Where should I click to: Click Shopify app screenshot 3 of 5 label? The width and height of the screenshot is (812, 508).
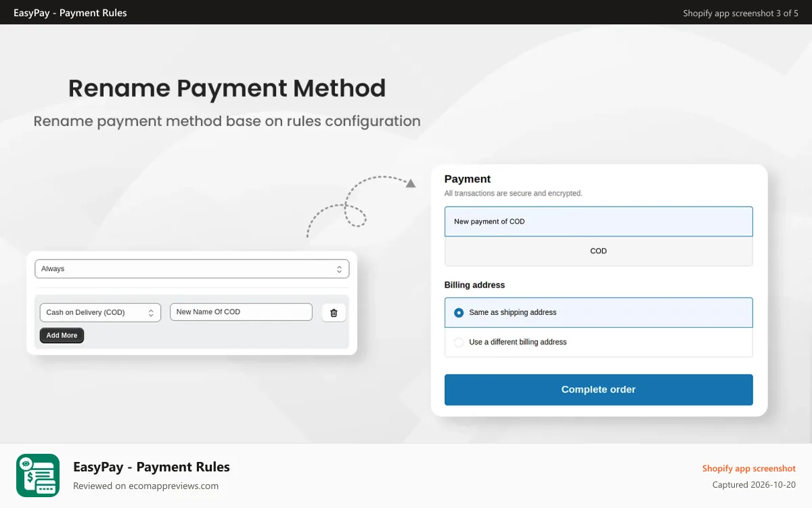(x=740, y=13)
